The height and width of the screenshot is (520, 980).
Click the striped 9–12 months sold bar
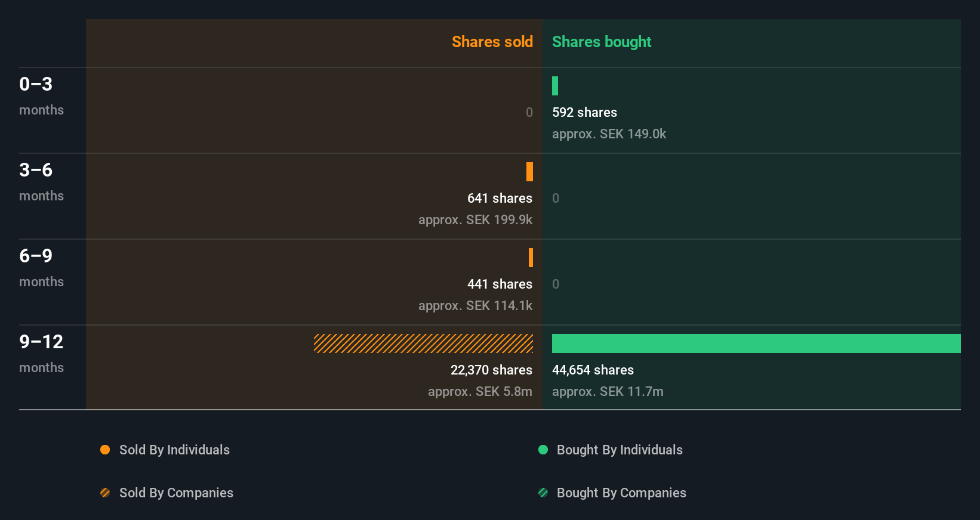[x=423, y=343]
